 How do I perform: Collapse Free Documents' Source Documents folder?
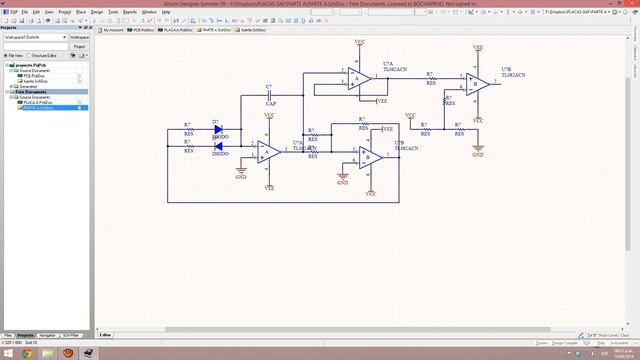[11, 97]
